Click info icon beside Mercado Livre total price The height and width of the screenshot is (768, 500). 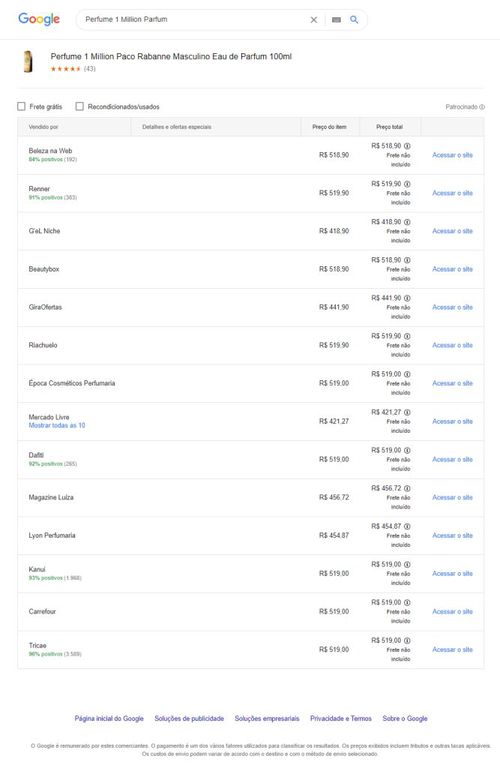coord(407,412)
